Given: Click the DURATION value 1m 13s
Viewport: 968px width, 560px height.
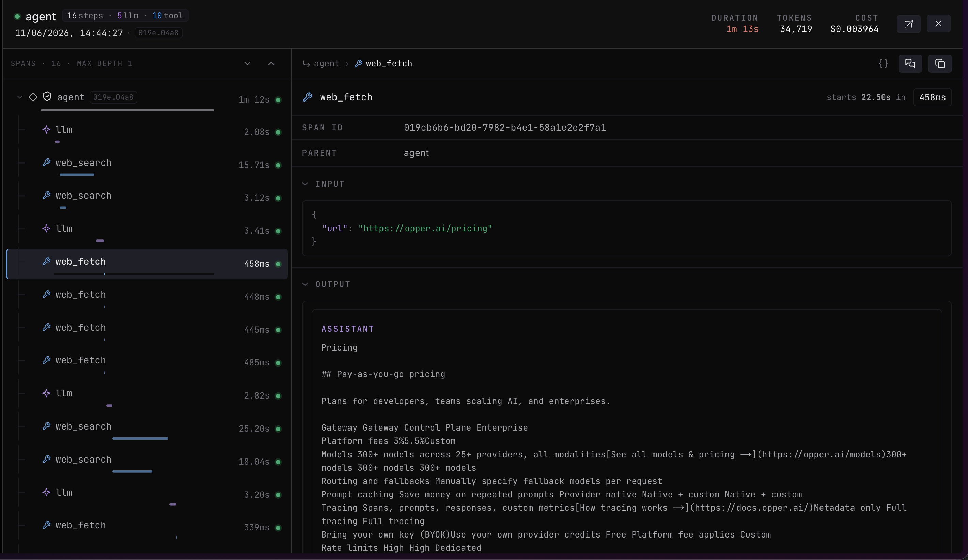Looking at the screenshot, I should click(x=742, y=29).
